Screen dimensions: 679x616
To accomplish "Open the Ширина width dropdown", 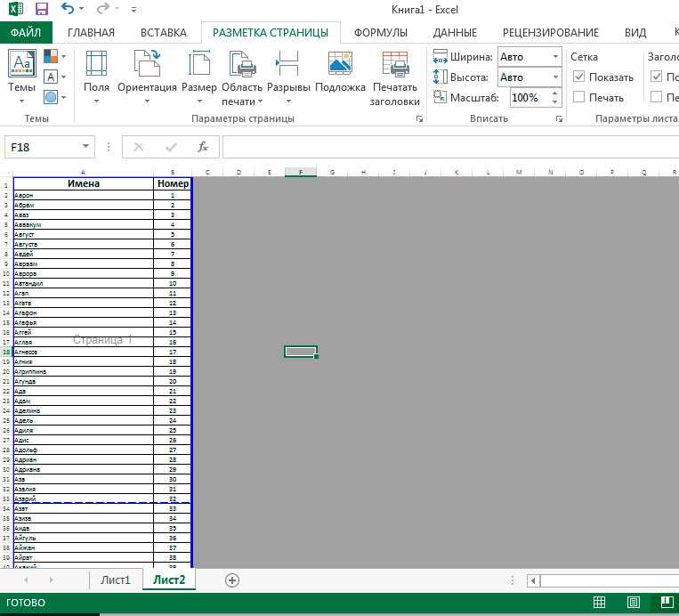I will tap(555, 57).
